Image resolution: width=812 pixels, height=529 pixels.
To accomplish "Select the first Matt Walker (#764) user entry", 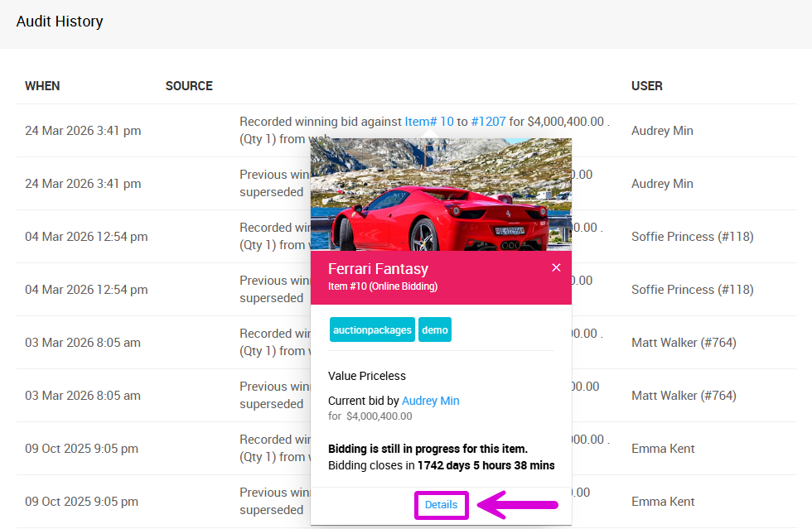I will coord(684,343).
